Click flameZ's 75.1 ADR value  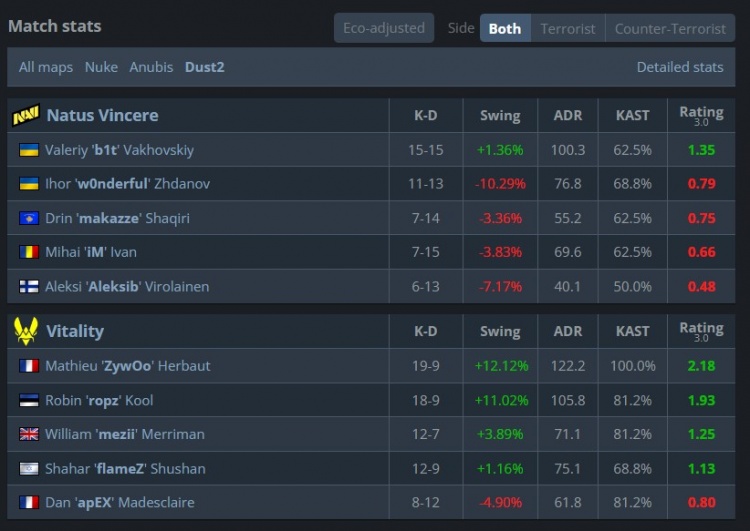click(x=568, y=469)
